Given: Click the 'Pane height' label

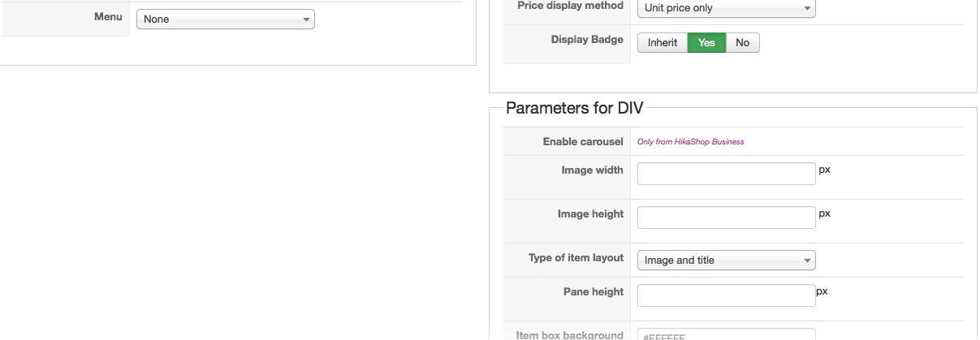Looking at the screenshot, I should coord(593,292).
